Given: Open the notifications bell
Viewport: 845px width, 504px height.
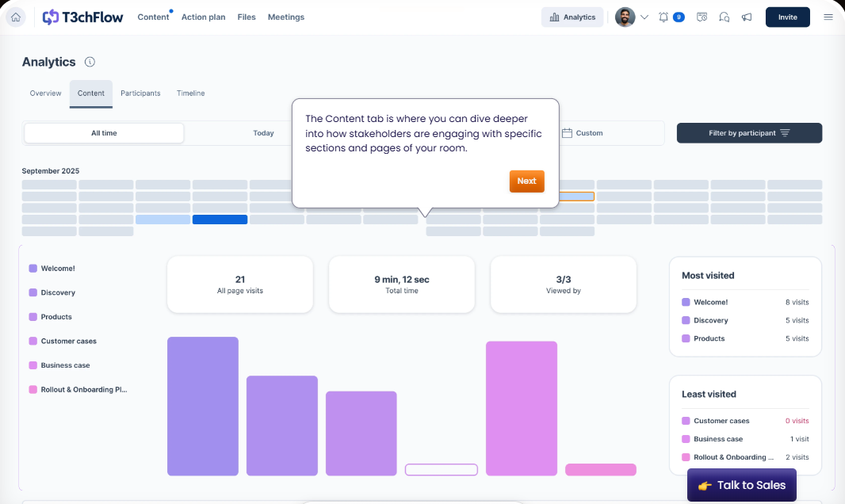Looking at the screenshot, I should click(x=663, y=17).
